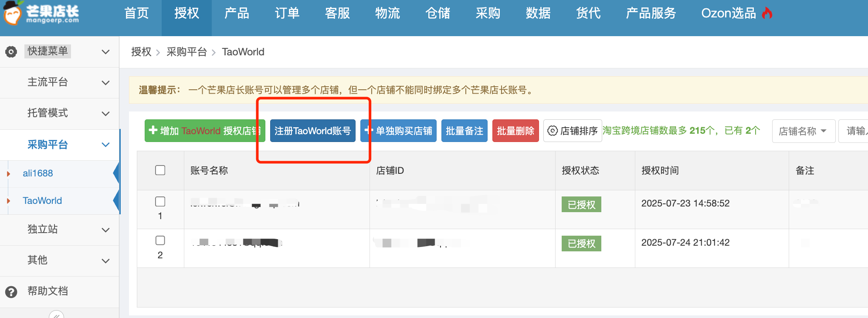Click 已授权 status badge in row 2
Image resolution: width=868 pixels, height=318 pixels.
pyautogui.click(x=581, y=244)
